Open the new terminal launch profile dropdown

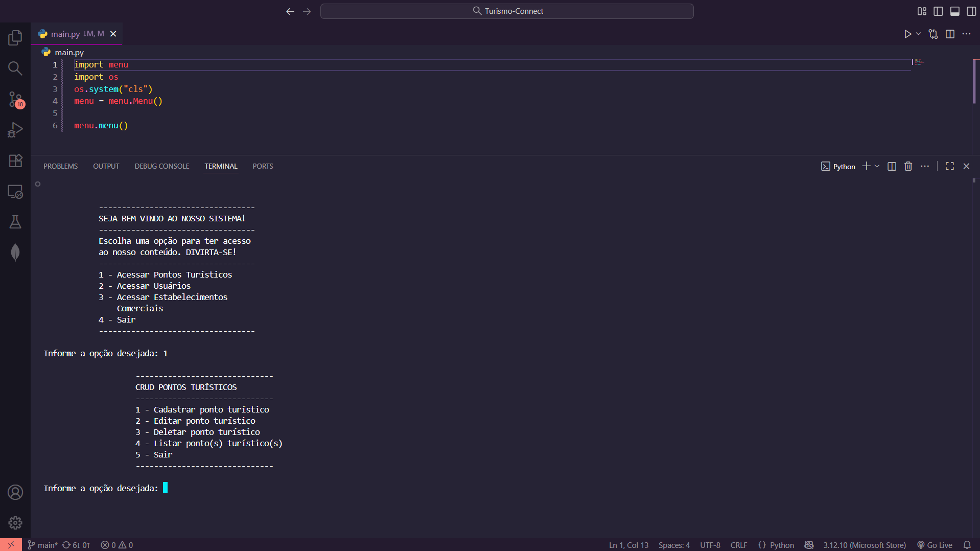(x=877, y=166)
